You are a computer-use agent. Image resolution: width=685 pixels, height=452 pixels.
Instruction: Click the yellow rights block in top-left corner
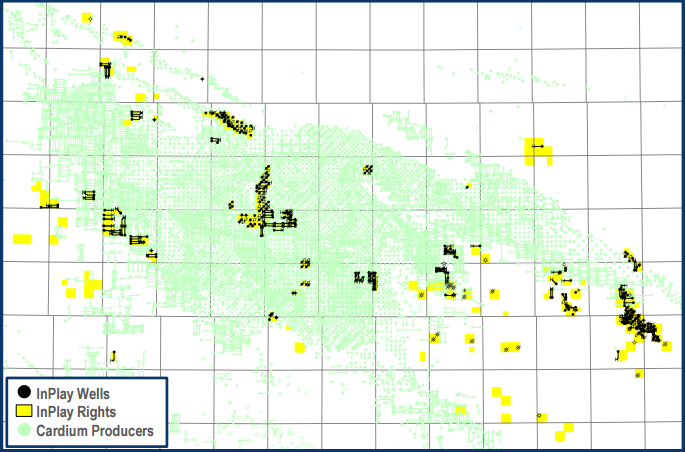(x=88, y=18)
